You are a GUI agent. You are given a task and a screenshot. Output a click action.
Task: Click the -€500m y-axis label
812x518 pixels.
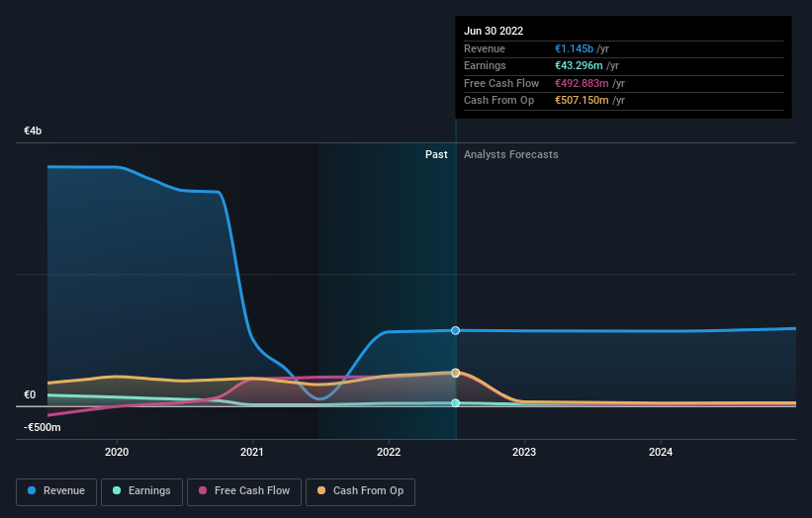[x=42, y=427]
